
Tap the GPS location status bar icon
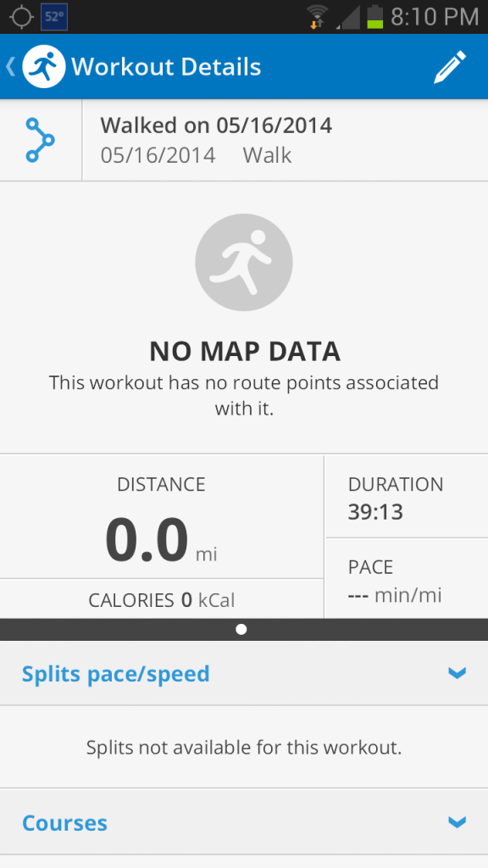pos(21,17)
